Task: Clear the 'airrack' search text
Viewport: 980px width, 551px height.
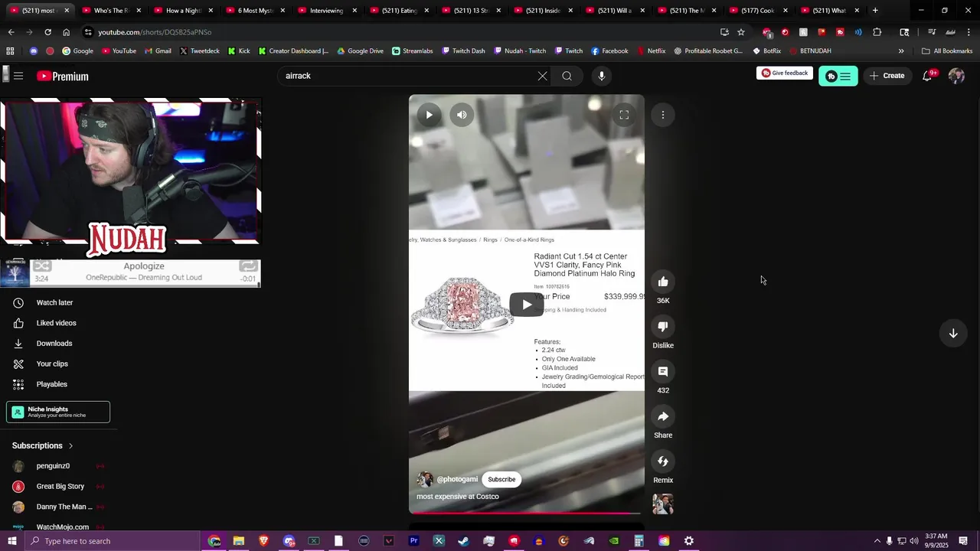Action: (x=542, y=76)
